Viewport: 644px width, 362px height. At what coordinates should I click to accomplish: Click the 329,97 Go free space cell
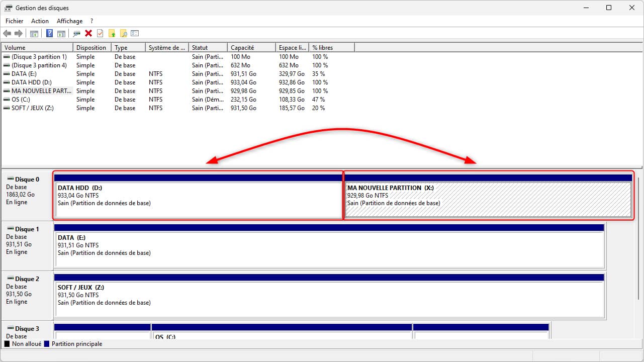tap(292, 74)
